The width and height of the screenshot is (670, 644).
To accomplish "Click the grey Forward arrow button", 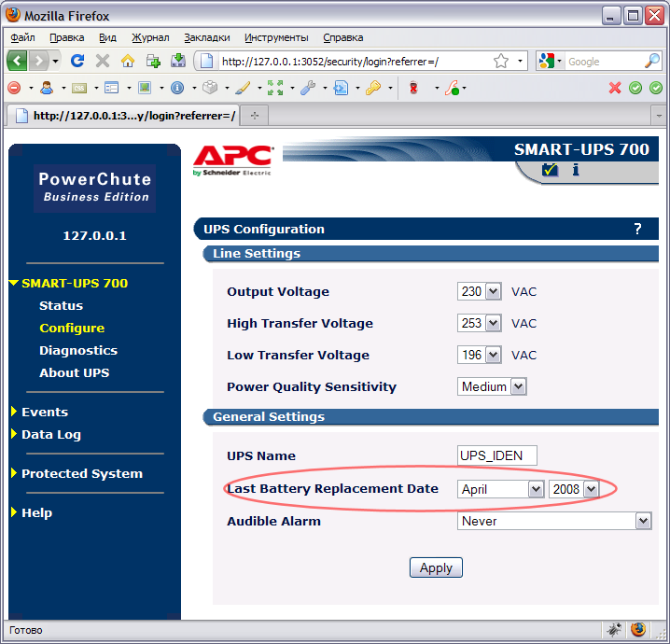I will pos(39,61).
